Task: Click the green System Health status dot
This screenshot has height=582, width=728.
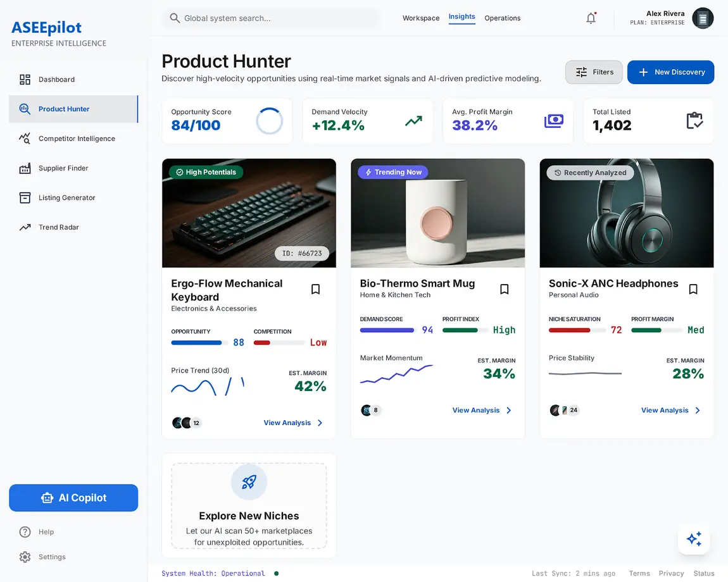Action: click(276, 574)
